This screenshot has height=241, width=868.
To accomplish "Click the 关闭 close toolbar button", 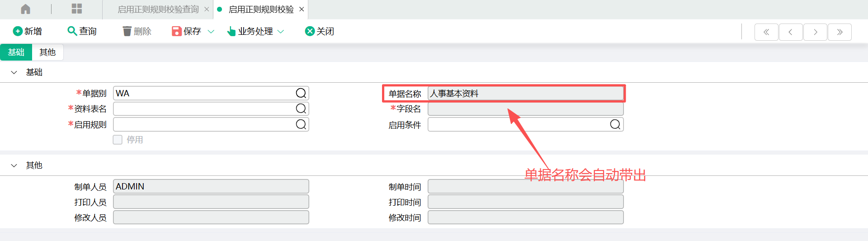I will [x=320, y=31].
